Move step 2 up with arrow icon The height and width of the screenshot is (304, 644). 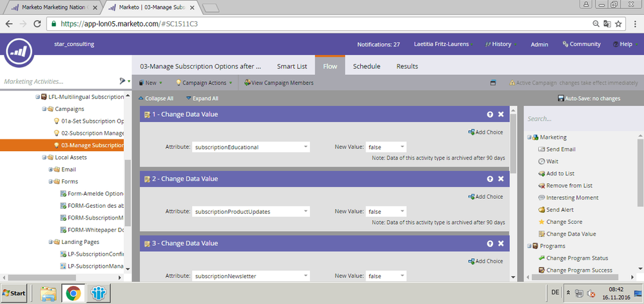click(x=490, y=178)
